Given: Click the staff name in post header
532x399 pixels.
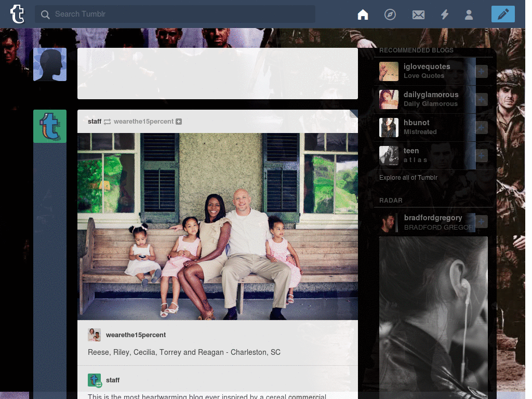Looking at the screenshot, I should click(x=95, y=122).
